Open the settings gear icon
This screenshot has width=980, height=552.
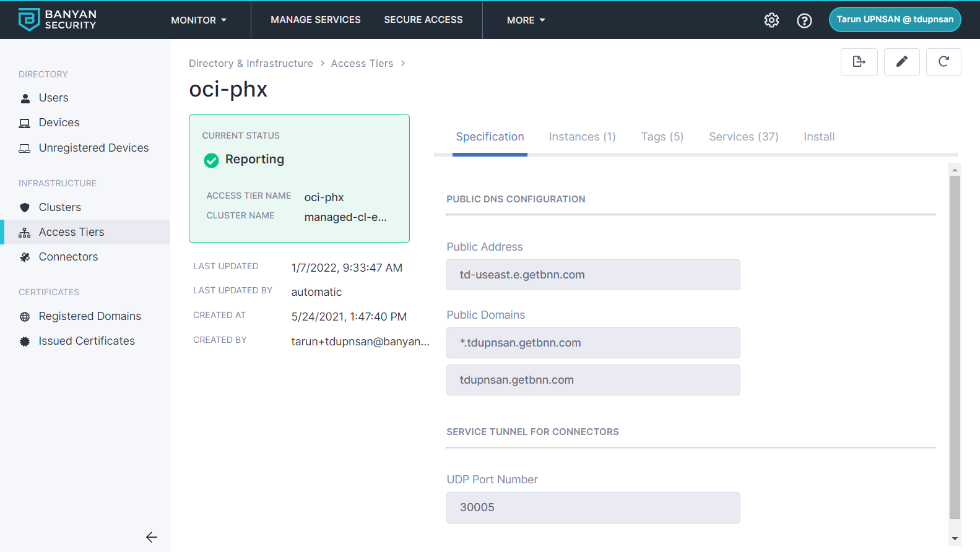[771, 20]
